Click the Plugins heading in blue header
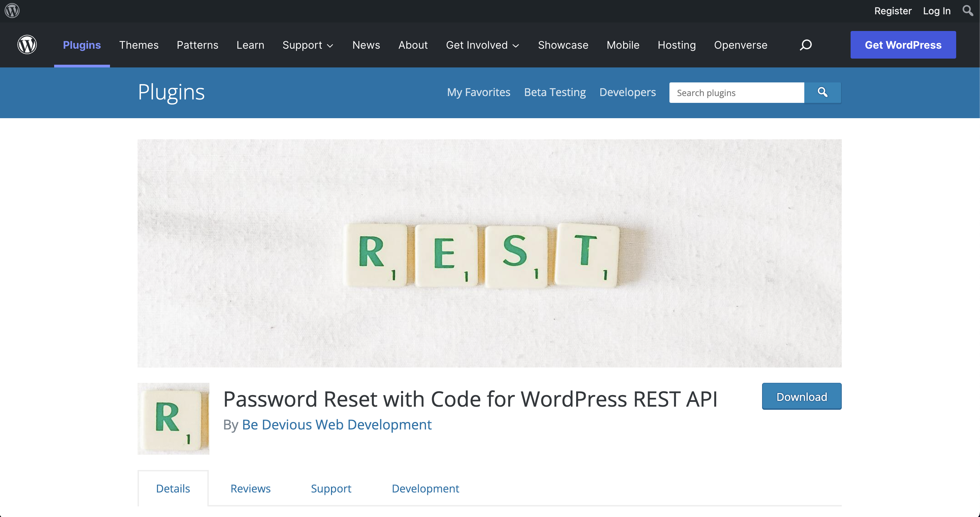This screenshot has width=980, height=517. 171,92
